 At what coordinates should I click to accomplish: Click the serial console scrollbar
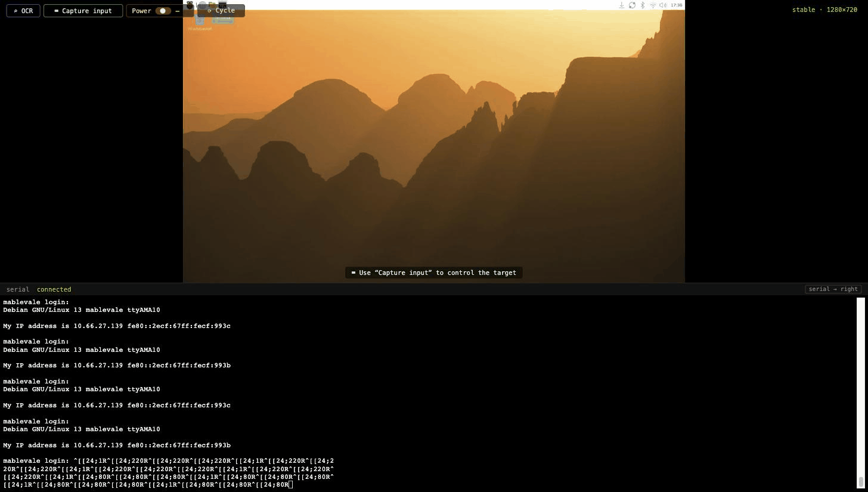pyautogui.click(x=861, y=392)
